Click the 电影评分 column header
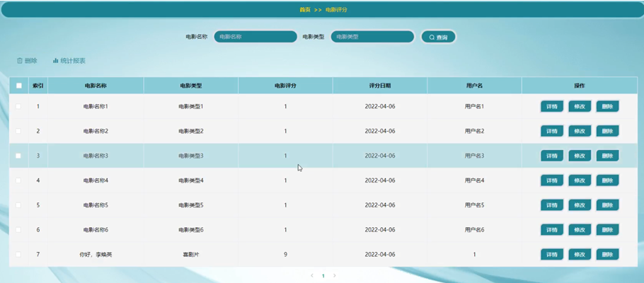This screenshot has height=283, width=644. 285,86
